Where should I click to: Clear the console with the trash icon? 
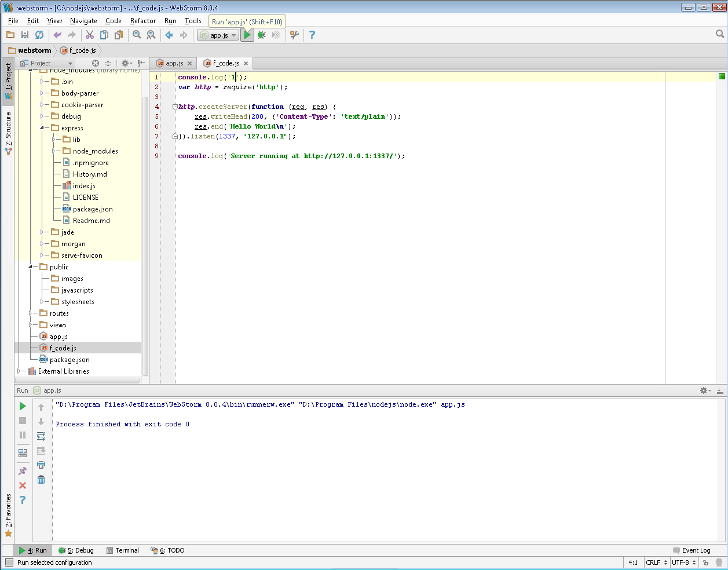(x=41, y=480)
